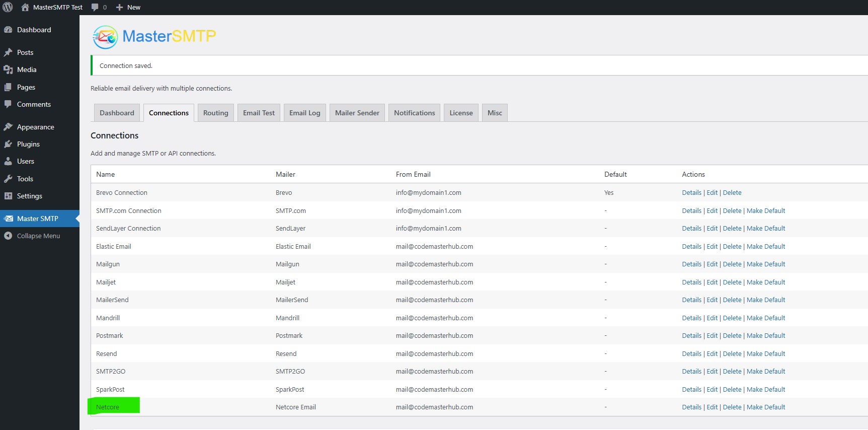
Task: Switch to the Routing tab
Action: pos(215,113)
